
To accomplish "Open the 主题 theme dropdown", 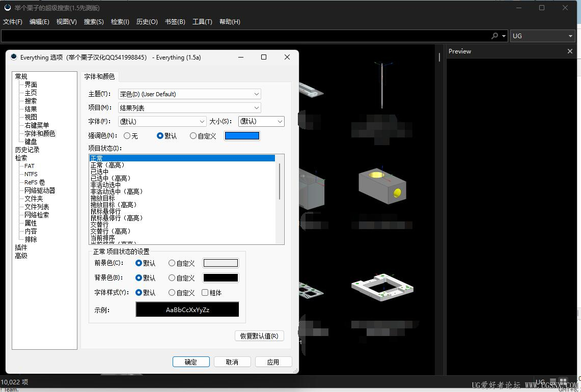I will (189, 94).
